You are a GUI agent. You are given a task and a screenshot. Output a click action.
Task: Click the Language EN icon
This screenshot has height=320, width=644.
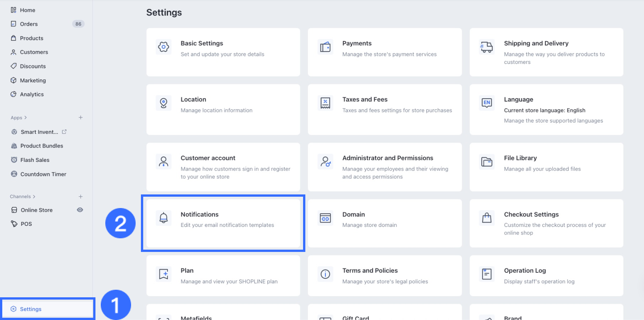[487, 103]
